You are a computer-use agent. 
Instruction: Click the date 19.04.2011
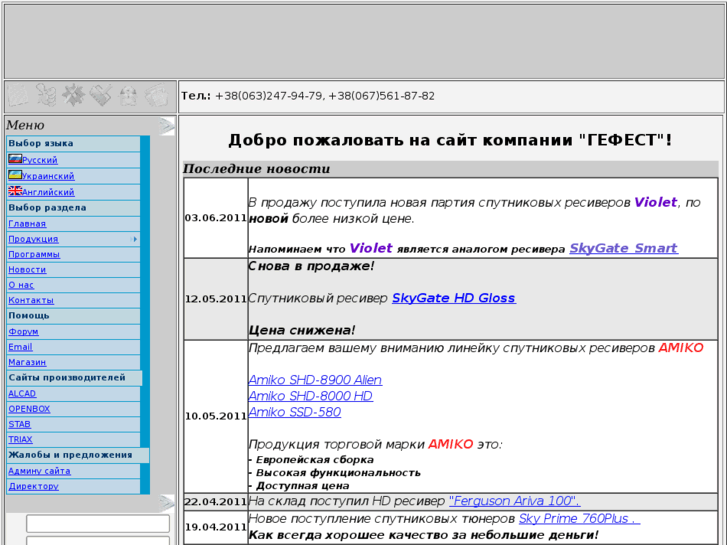pyautogui.click(x=216, y=527)
